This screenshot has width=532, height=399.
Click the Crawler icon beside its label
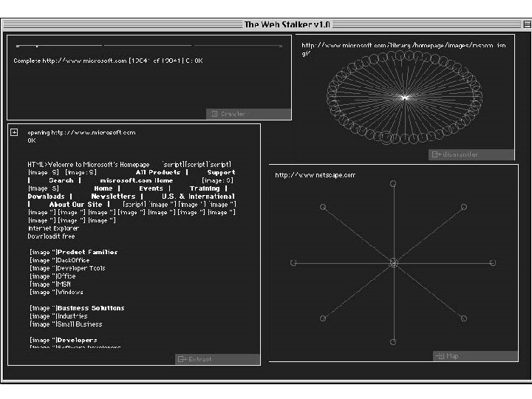pos(214,114)
